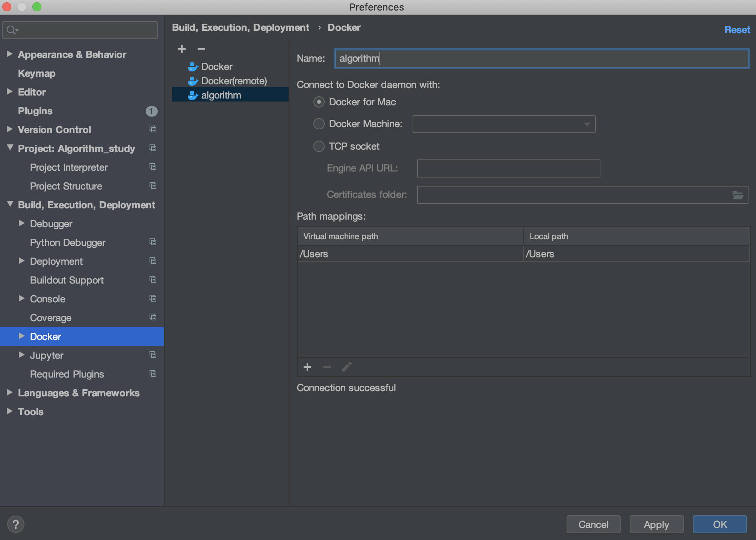Select the Docker for Mac radio button
Screen dimensions: 756x540
[319, 102]
